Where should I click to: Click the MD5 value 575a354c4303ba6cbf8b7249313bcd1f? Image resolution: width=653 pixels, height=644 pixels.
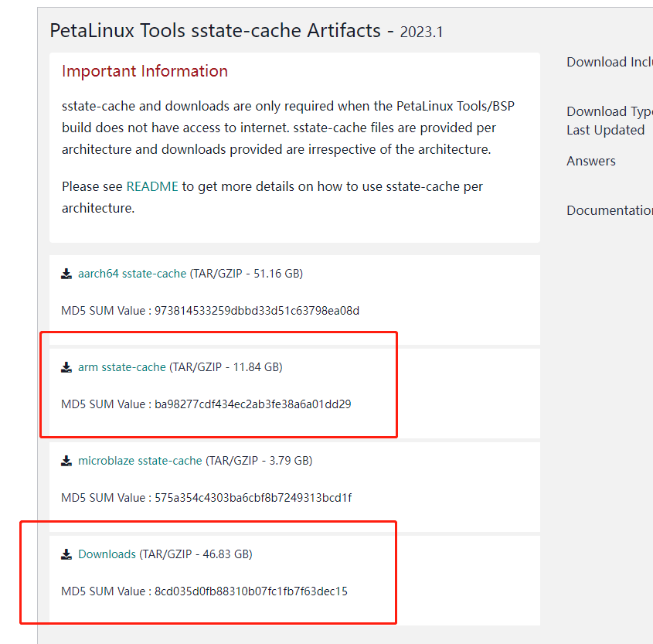pos(253,498)
